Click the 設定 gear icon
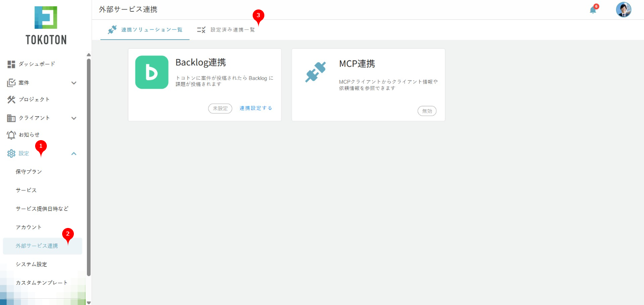The height and width of the screenshot is (305, 644). (x=11, y=154)
